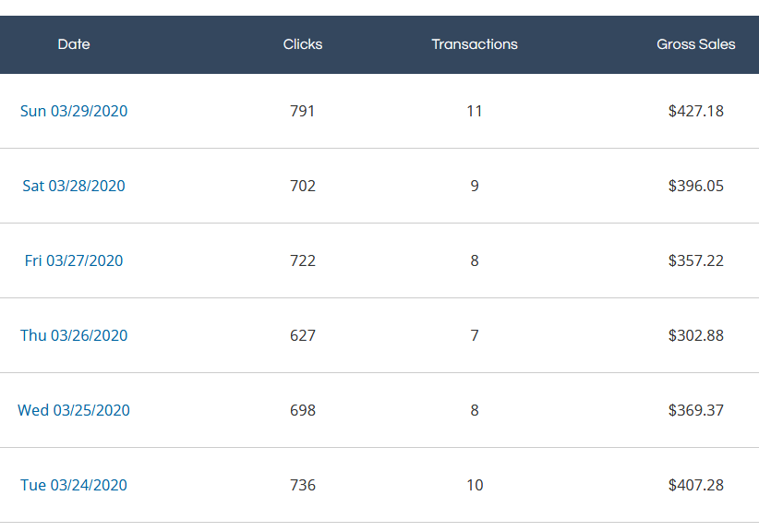Select the 791 clicks cell
This screenshot has width=759, height=532.
pos(303,111)
